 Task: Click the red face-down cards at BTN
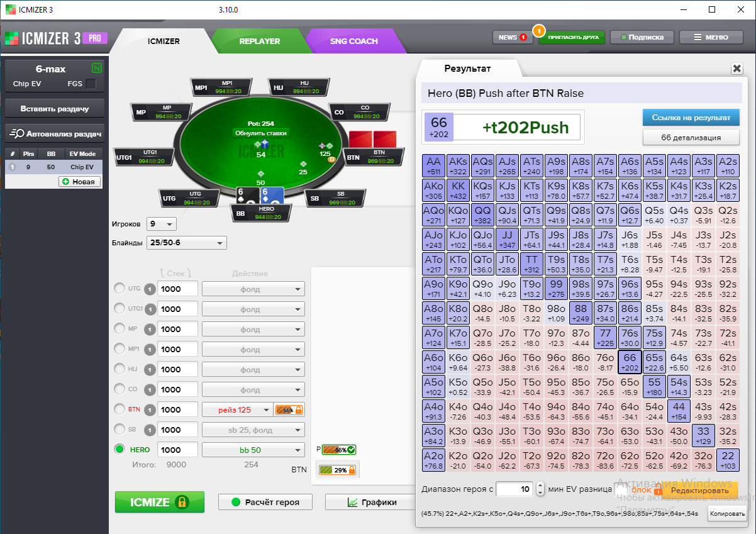coord(373,138)
